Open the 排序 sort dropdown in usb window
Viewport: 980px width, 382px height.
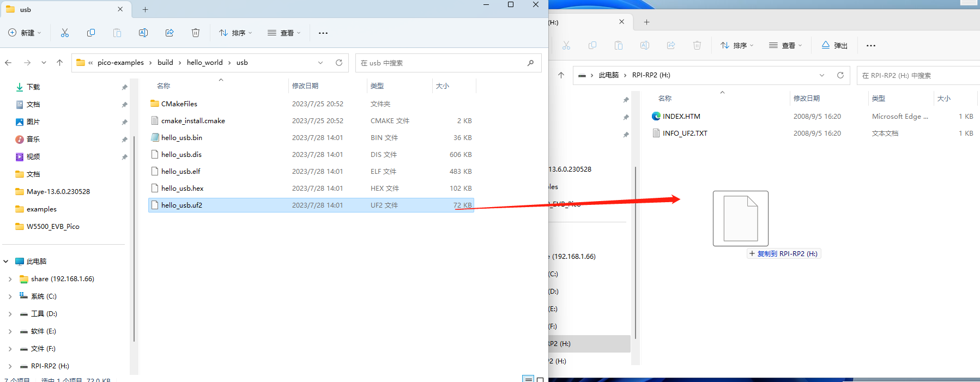point(235,33)
